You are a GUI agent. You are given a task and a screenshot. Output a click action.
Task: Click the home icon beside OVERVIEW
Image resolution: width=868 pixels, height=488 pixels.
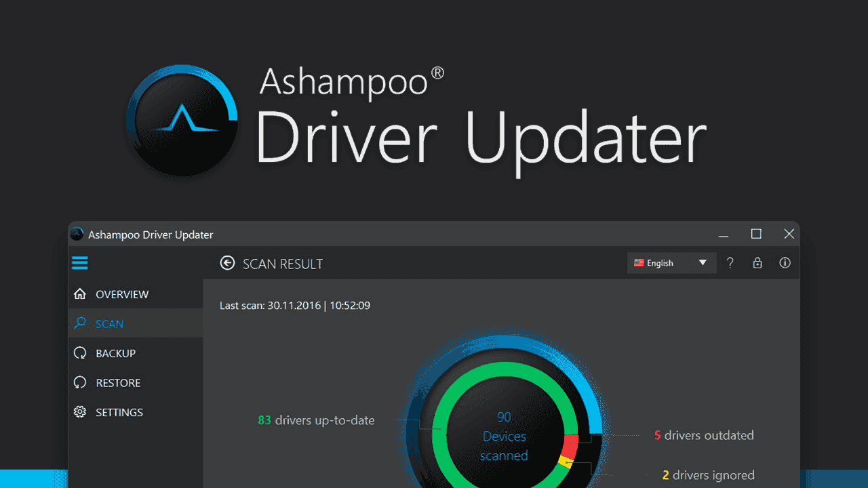[80, 294]
